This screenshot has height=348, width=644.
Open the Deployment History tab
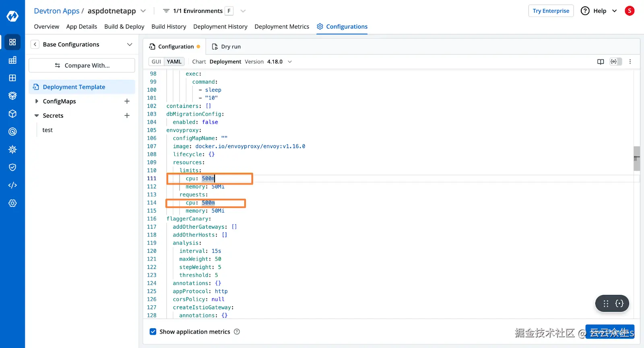220,27
